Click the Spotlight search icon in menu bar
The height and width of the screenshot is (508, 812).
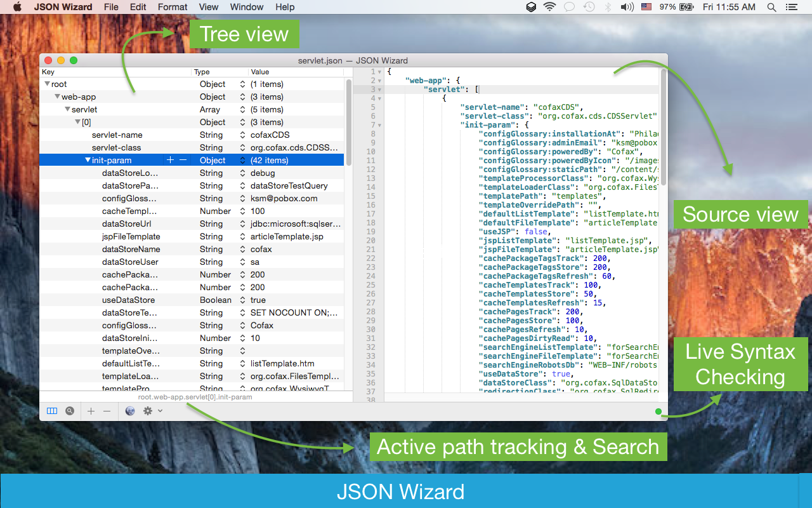pyautogui.click(x=772, y=7)
